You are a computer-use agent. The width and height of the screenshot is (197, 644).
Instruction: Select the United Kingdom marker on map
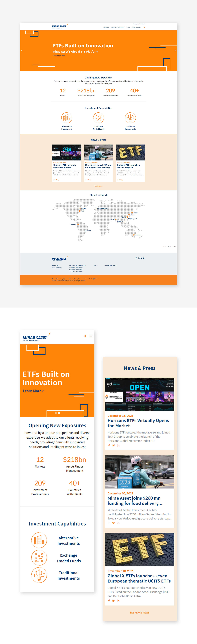coord(95,208)
